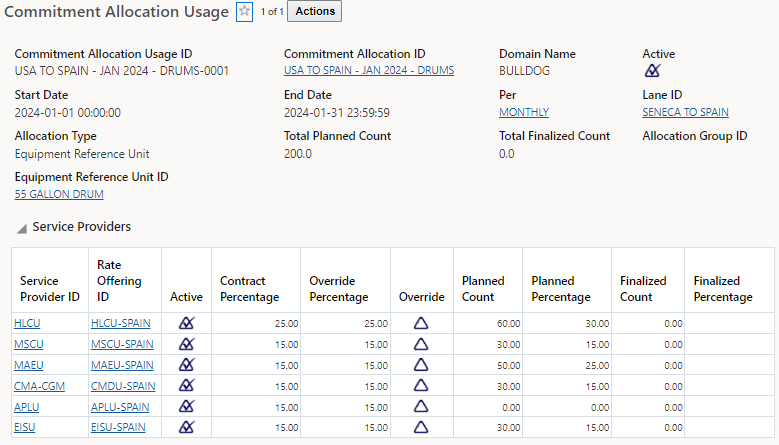Screen dimensions: 779x445
Task: Click the Active check icon in CMA-CGM row
Action: click(x=187, y=385)
